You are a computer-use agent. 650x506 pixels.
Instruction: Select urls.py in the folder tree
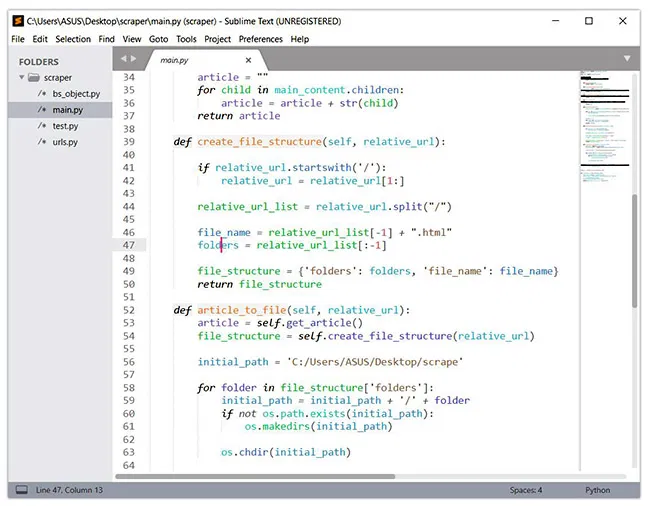point(65,142)
